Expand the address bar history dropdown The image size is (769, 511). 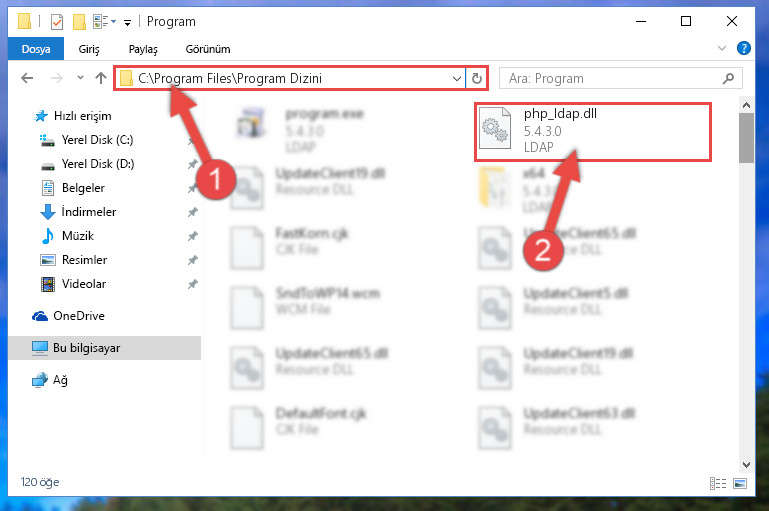(x=457, y=78)
